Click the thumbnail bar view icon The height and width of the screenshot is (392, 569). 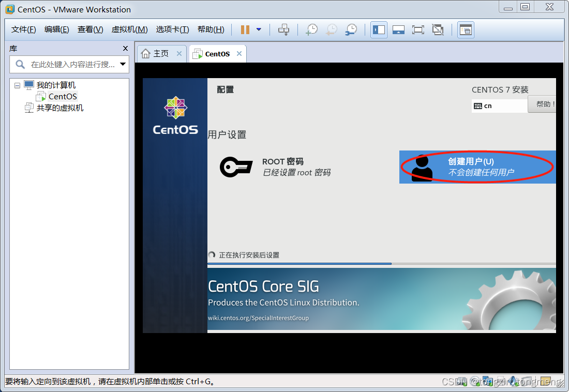(398, 30)
